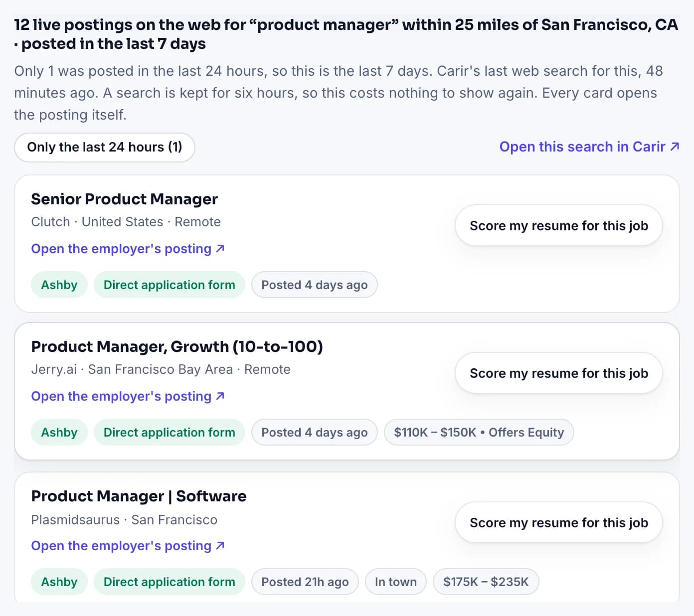Open the employer's posting for Plasmidsaurus
This screenshot has height=616, width=694.
[128, 546]
